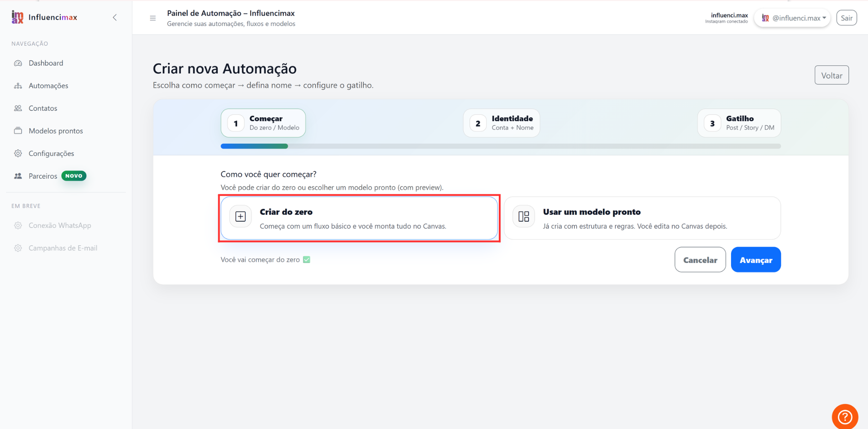Click the Cancelar button

click(x=700, y=260)
